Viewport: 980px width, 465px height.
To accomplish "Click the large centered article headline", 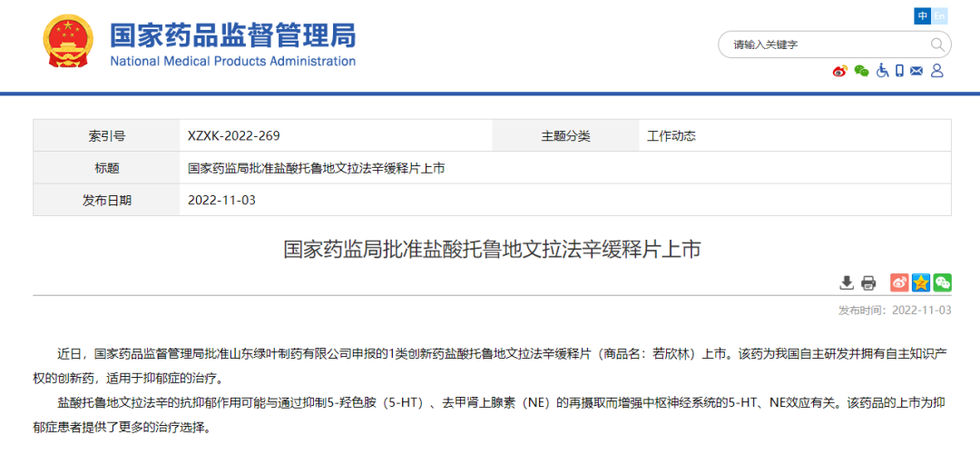I will point(492,249).
